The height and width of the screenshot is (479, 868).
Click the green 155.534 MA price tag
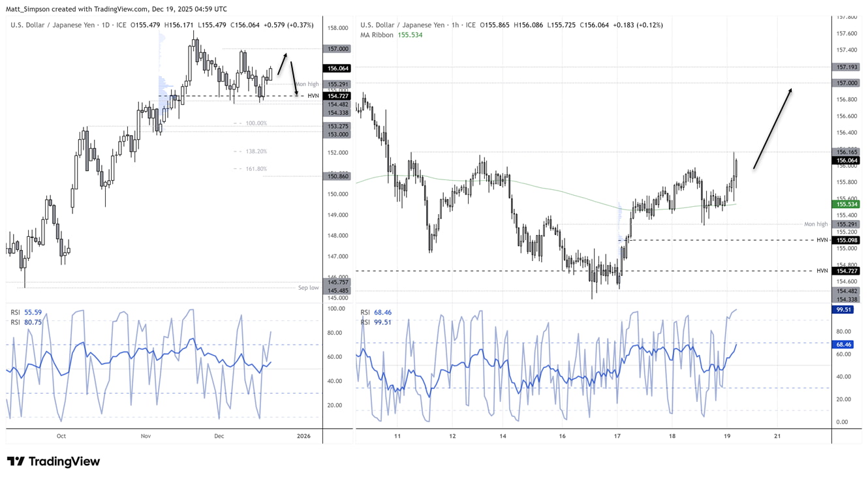[x=846, y=204]
